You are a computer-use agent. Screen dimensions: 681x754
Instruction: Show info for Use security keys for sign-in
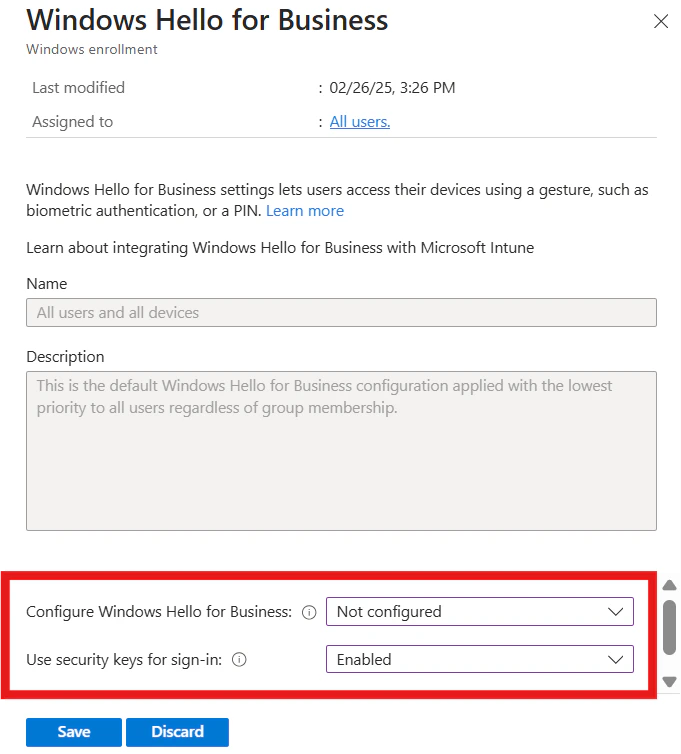[x=239, y=659]
